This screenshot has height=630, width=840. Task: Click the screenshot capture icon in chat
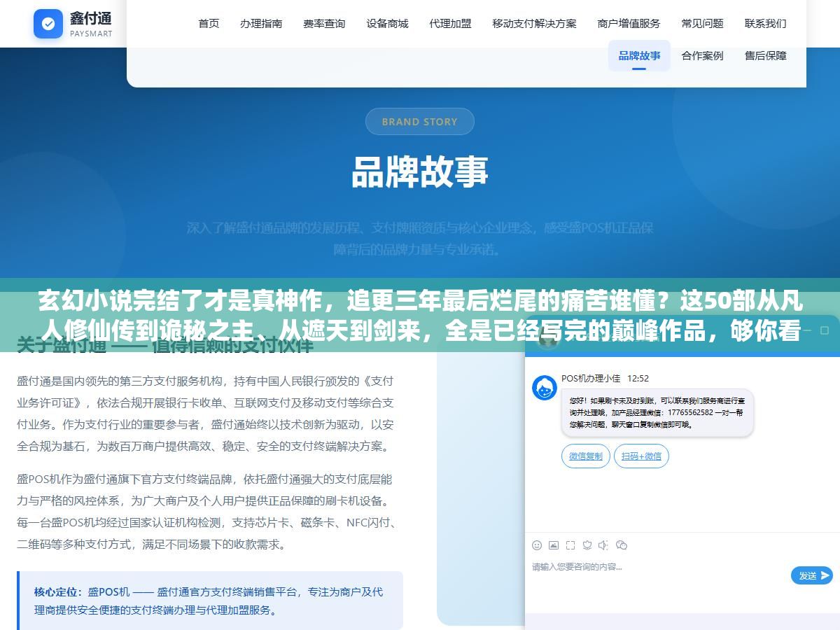(x=570, y=545)
